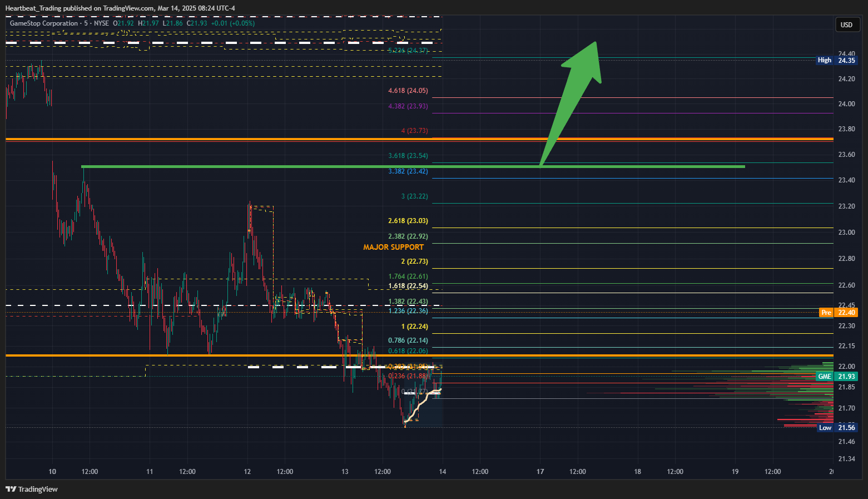
Task: Click the 4.382 (23.93) Fibonacci level label
Action: (x=408, y=106)
